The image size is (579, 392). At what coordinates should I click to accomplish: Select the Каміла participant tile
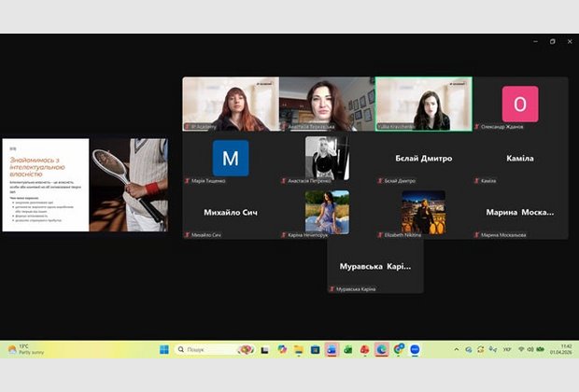520,158
